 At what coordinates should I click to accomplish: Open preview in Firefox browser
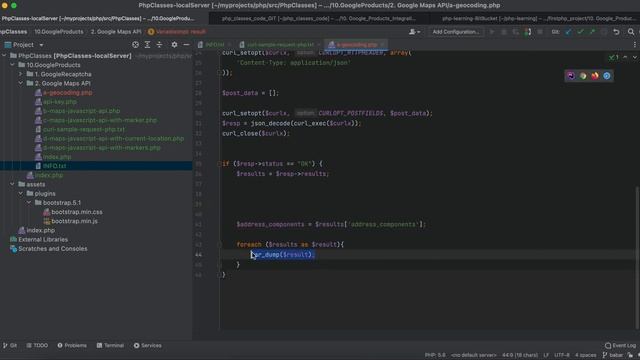[x=595, y=76]
